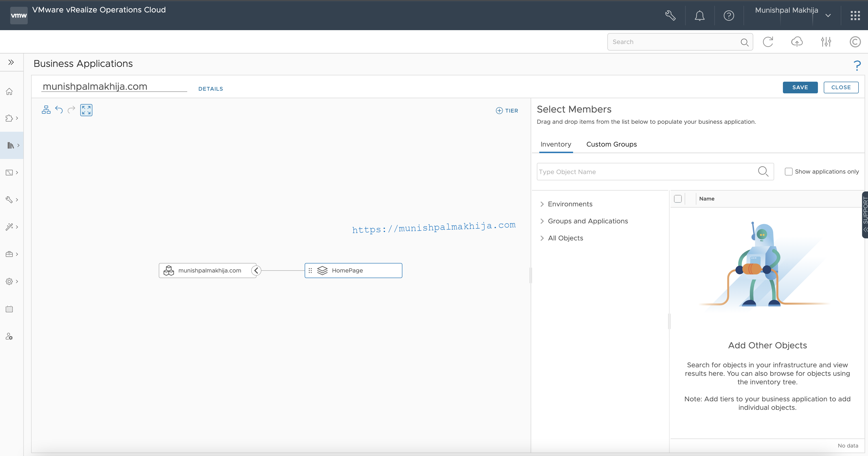868x456 pixels.
Task: Click the CLOSE button
Action: click(x=841, y=87)
